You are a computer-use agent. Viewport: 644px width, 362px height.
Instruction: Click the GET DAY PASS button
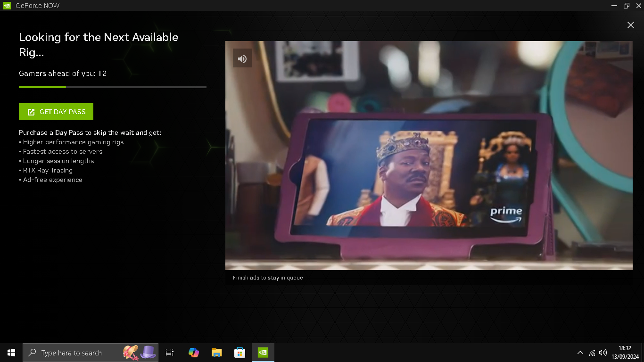56,112
